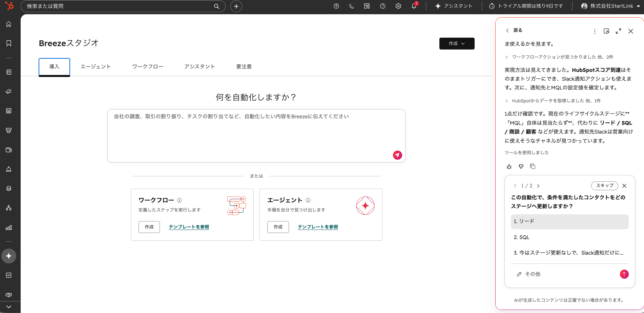Click the search magnifier icon
The width and height of the screenshot is (644, 313).
216,6
